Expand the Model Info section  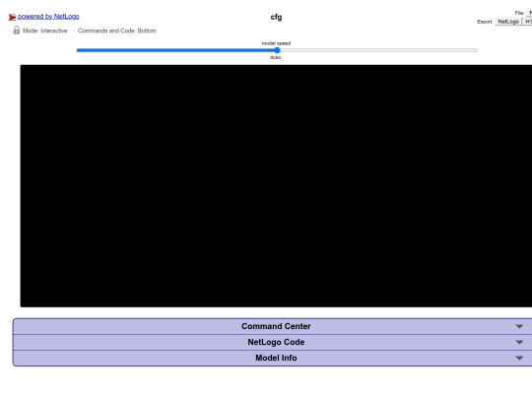[x=273, y=358]
